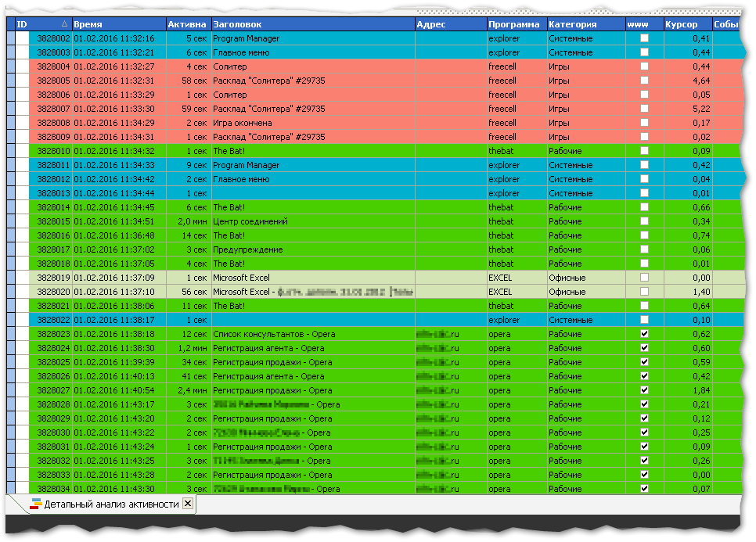Sort by the Время column header

click(x=119, y=24)
